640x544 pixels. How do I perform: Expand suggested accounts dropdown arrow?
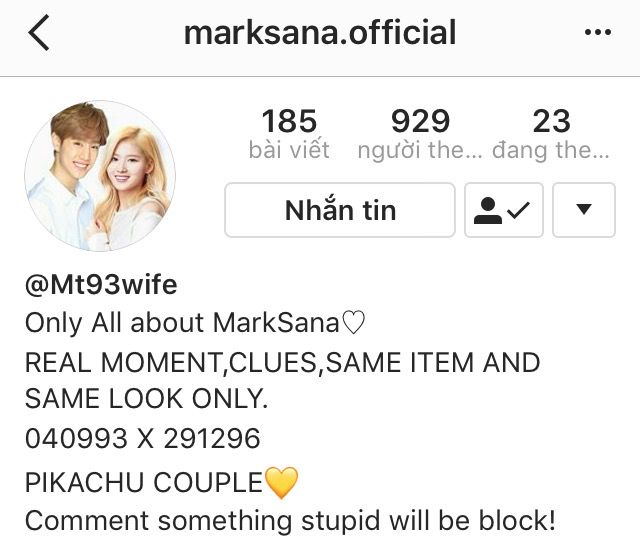tap(584, 210)
